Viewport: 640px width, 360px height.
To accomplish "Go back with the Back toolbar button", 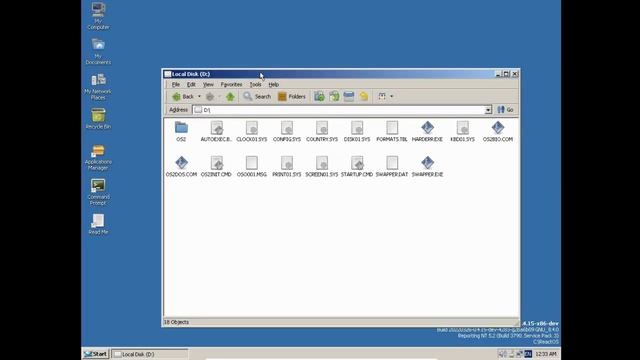I will pyautogui.click(x=183, y=96).
